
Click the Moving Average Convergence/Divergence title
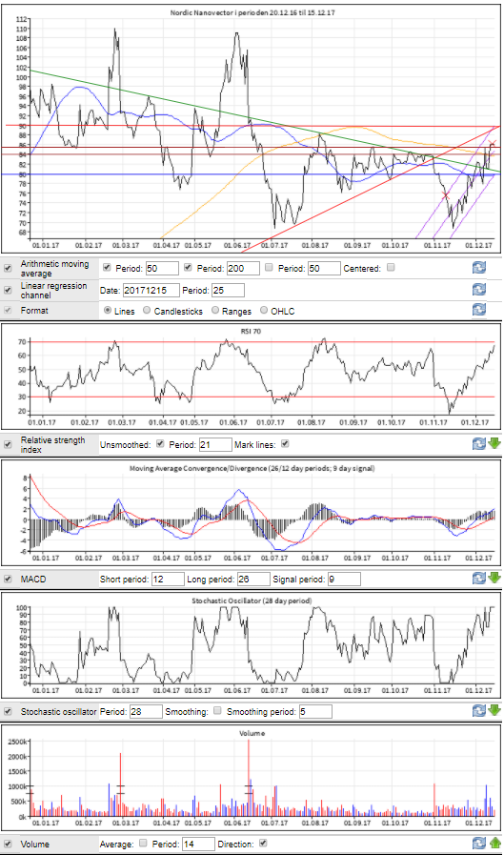click(x=252, y=468)
